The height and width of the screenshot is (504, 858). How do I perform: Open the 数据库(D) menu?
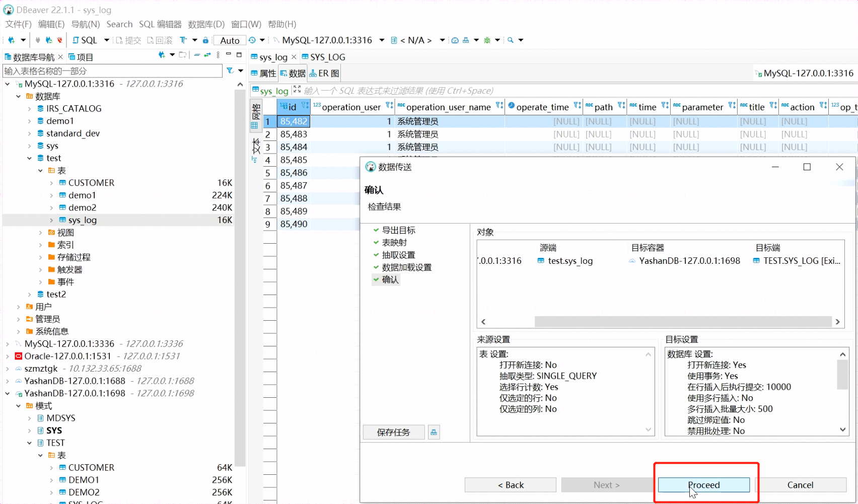[x=206, y=24]
